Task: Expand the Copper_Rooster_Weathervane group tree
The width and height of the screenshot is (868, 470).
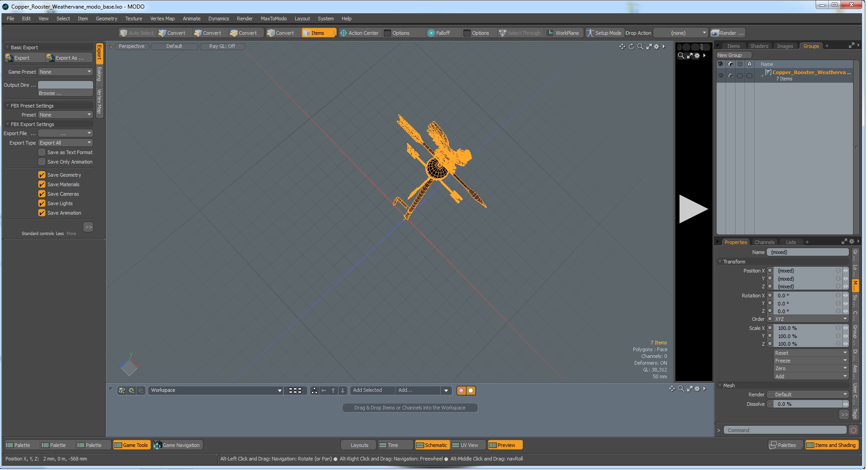Action: tap(762, 75)
